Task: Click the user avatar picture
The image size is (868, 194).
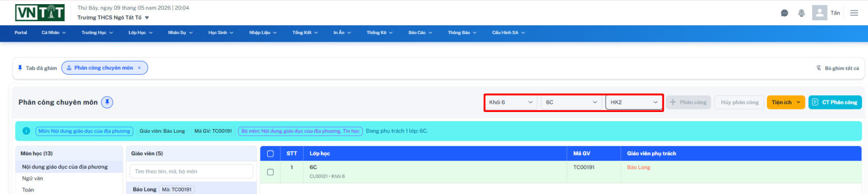Action: click(819, 13)
